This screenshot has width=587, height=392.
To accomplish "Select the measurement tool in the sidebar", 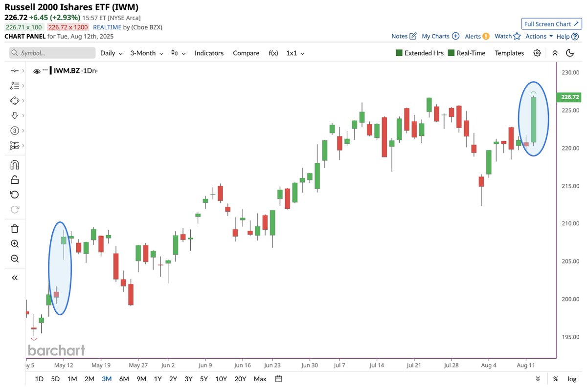I will (x=14, y=146).
